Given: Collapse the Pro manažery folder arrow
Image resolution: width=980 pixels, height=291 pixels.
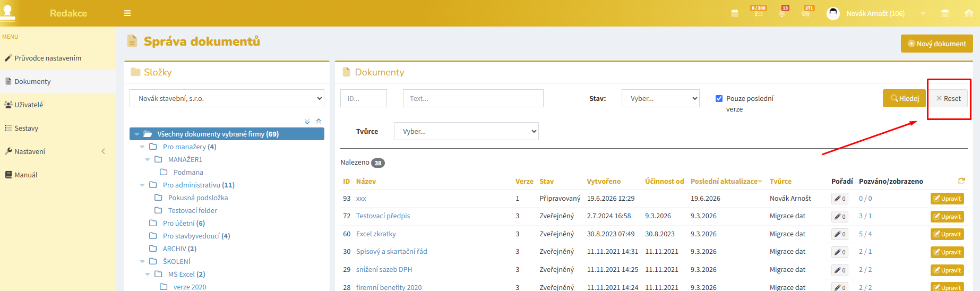Looking at the screenshot, I should point(142,147).
